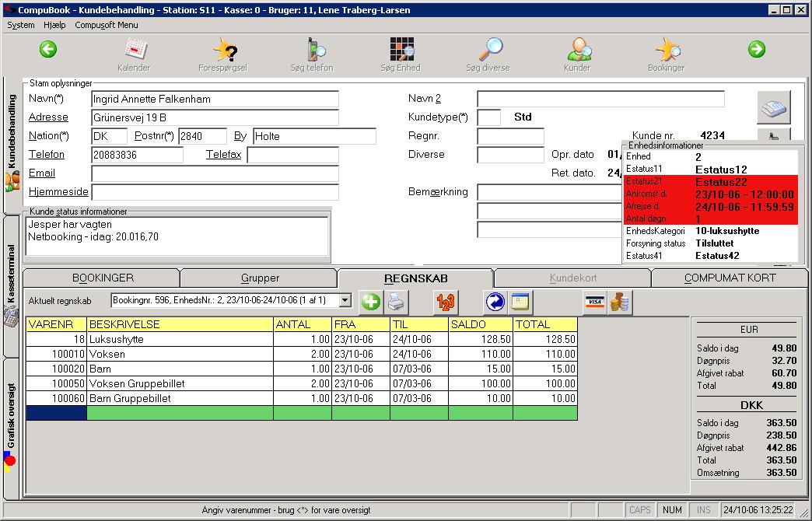Pay by card with the VISA icon

[x=594, y=302]
